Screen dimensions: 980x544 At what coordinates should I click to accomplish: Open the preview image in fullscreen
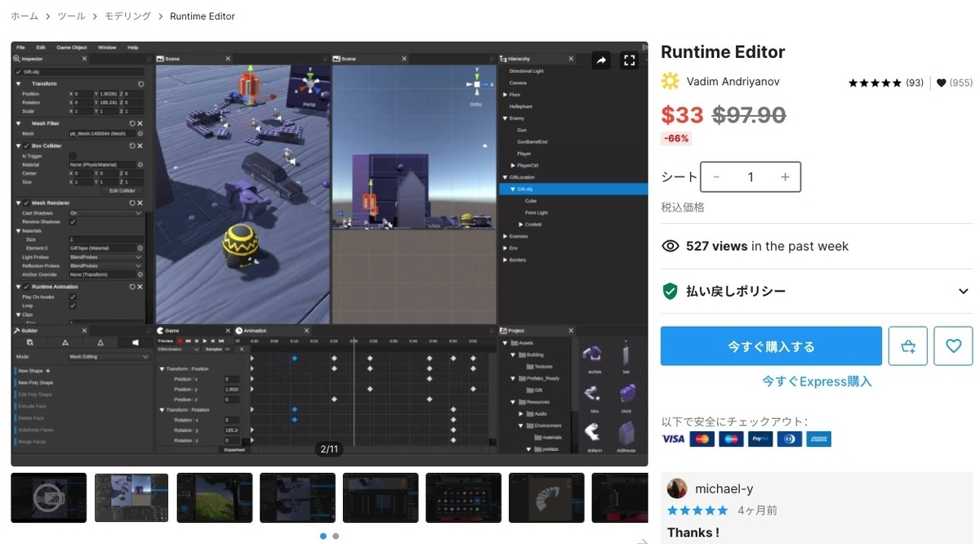pyautogui.click(x=629, y=60)
